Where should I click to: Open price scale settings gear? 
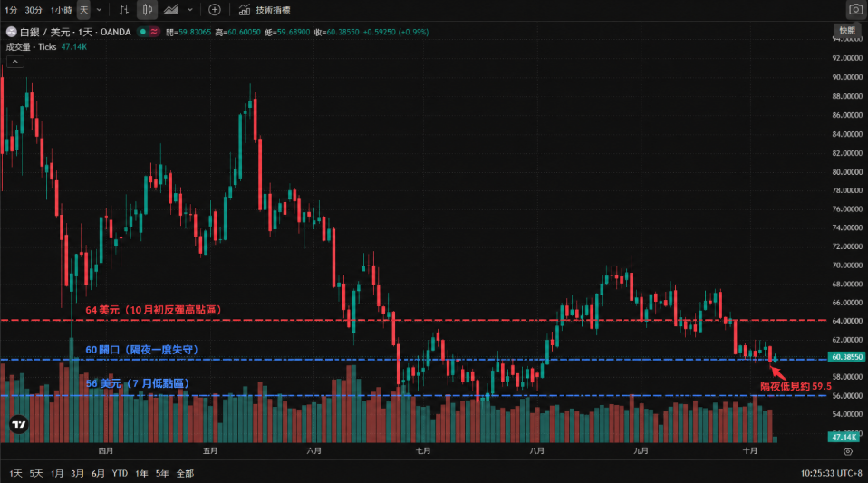point(847,451)
